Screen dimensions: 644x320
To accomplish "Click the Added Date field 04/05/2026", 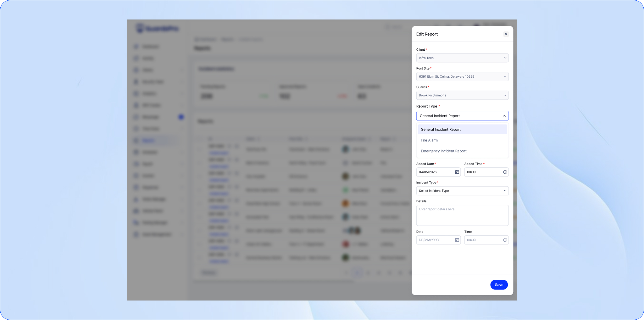I will pos(438,172).
